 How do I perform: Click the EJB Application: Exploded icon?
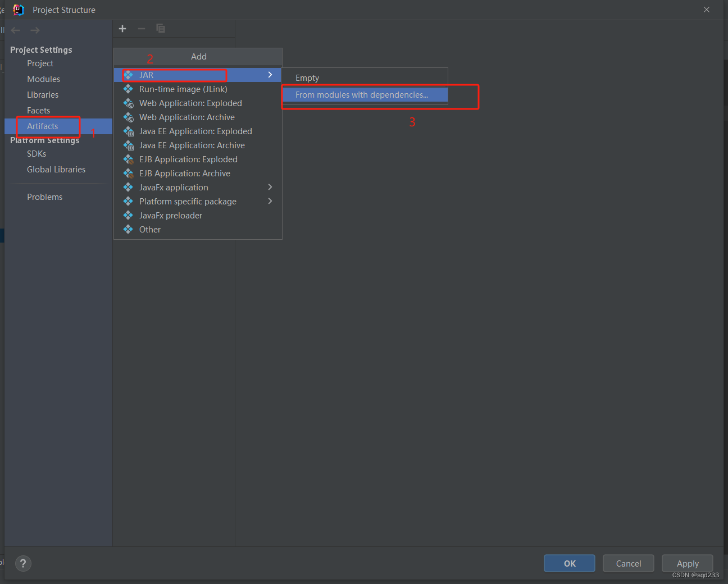click(x=129, y=159)
